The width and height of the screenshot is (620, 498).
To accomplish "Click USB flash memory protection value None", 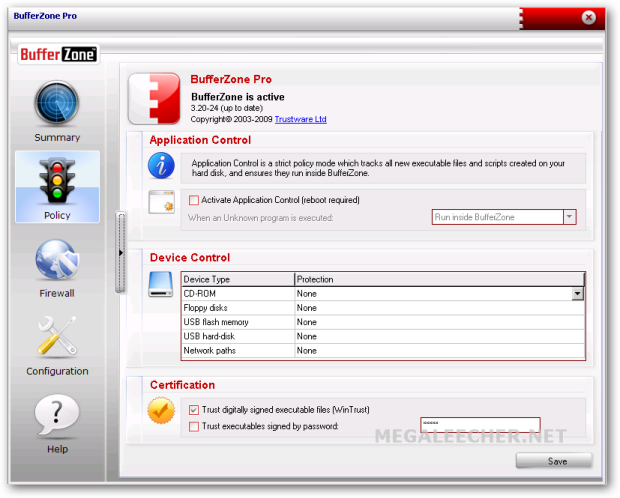I will click(x=307, y=322).
